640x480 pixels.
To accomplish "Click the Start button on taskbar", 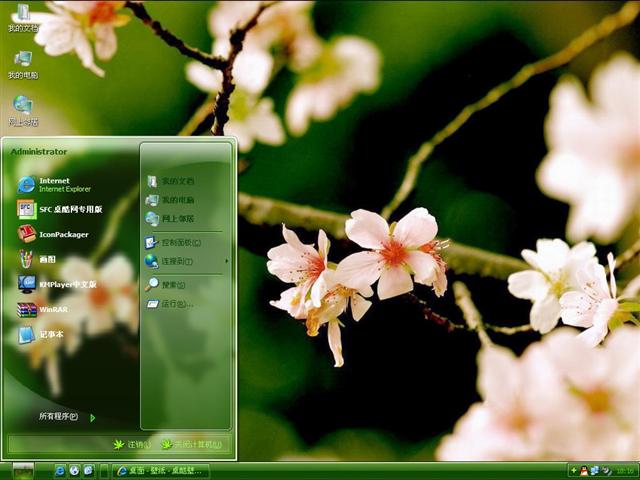I will (x=23, y=471).
